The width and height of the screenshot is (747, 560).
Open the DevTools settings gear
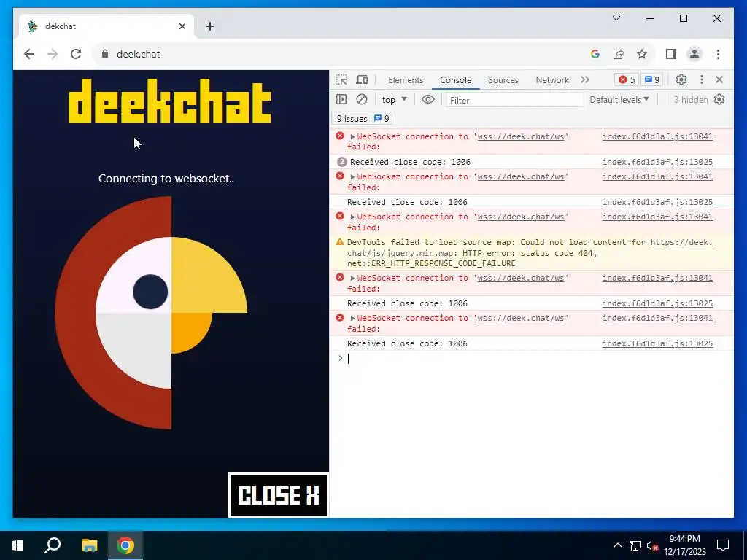point(681,79)
